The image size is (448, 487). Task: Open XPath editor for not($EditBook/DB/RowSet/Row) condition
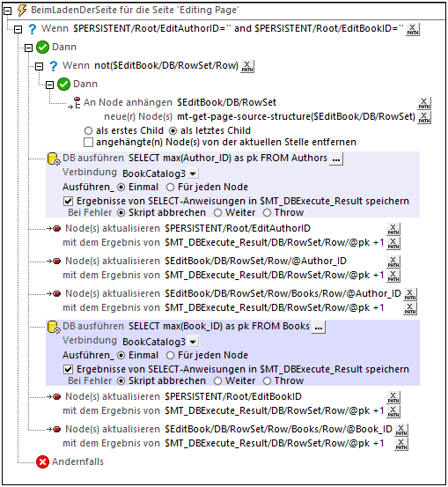coord(247,66)
